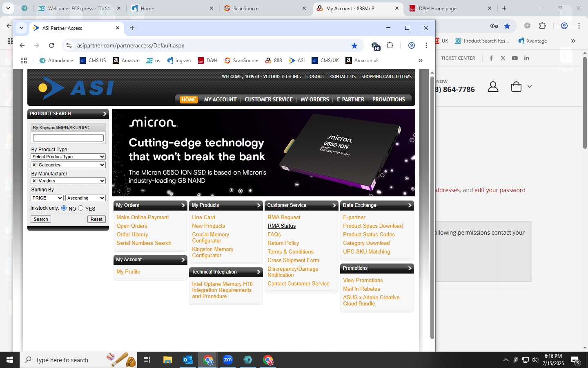Open Make Online Payment link
The height and width of the screenshot is (368, 588).
tap(143, 217)
